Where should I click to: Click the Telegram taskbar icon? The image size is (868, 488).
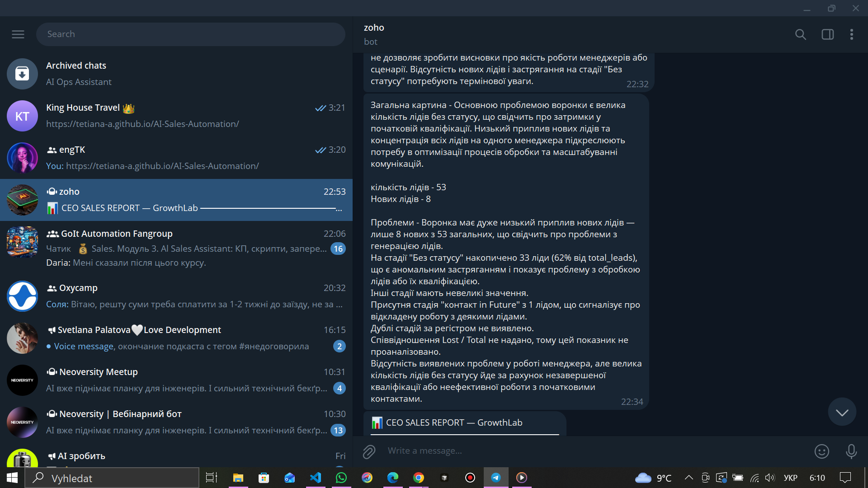coord(496,478)
